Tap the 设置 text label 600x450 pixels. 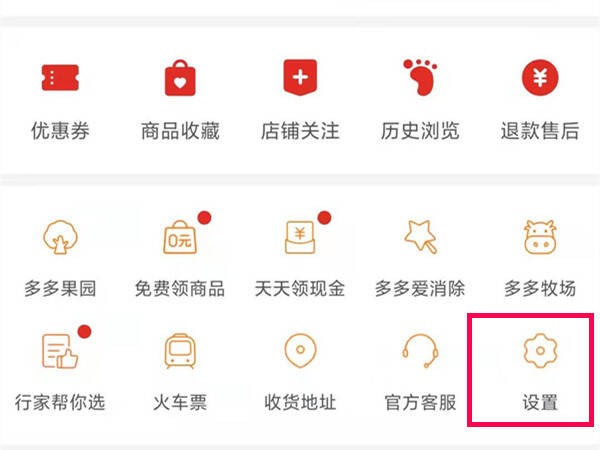[540, 403]
